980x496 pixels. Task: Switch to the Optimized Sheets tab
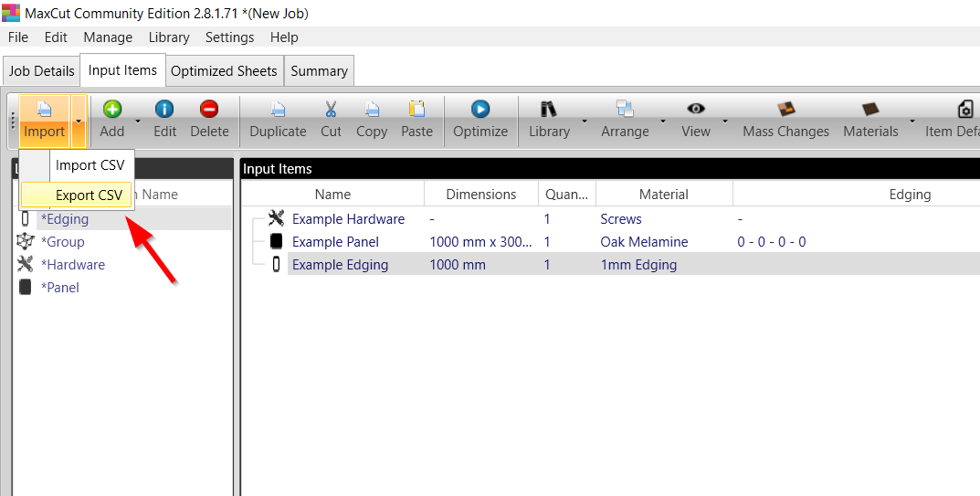click(224, 71)
